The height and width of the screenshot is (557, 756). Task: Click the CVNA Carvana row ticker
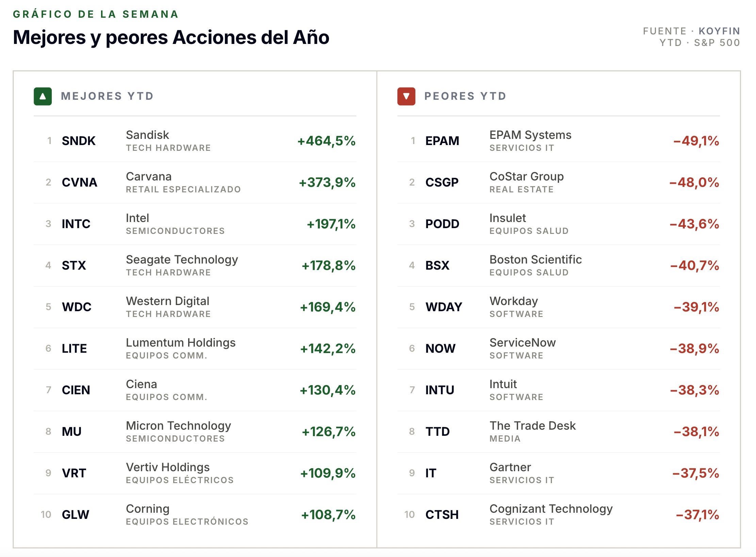(x=80, y=182)
